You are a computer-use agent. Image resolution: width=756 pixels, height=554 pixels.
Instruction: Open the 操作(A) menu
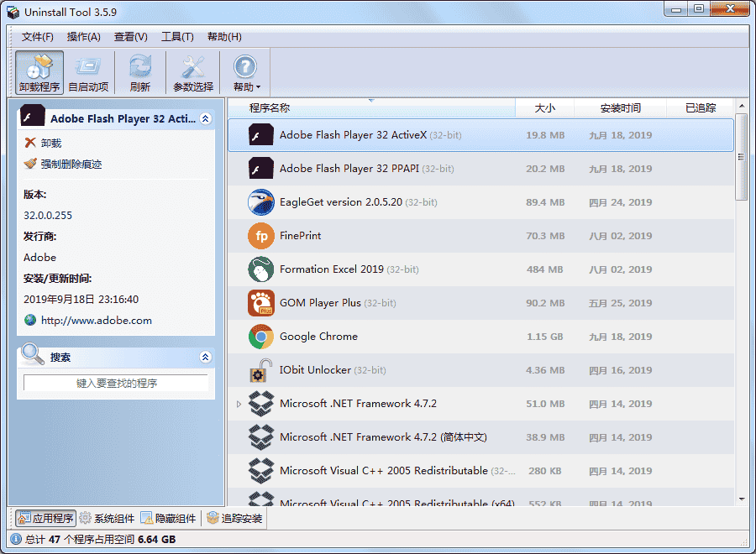tap(83, 37)
